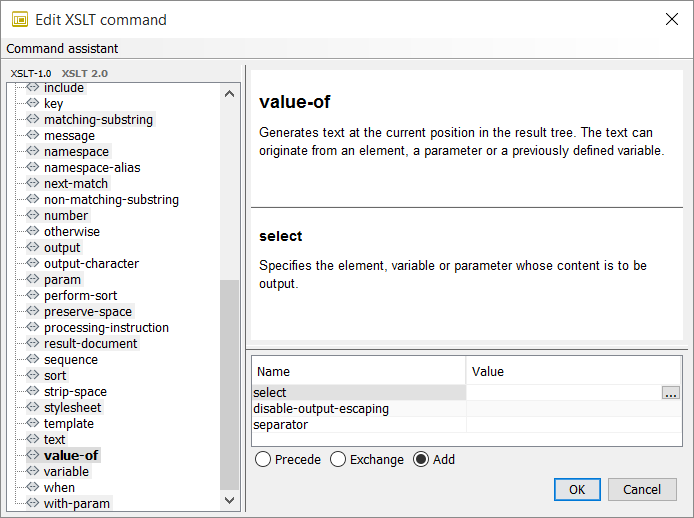
Task: Confirm with the OK button
Action: (x=577, y=490)
